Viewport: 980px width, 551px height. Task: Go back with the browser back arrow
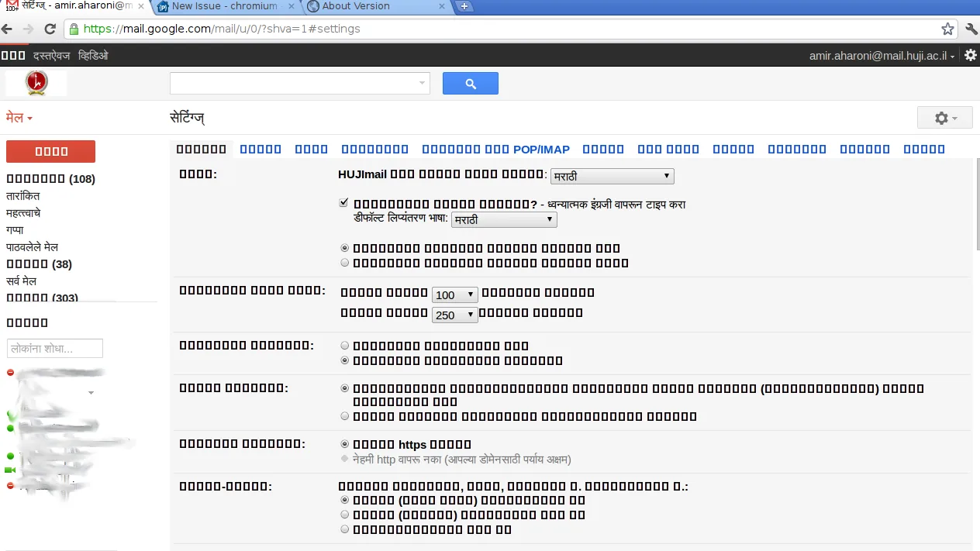(7, 29)
